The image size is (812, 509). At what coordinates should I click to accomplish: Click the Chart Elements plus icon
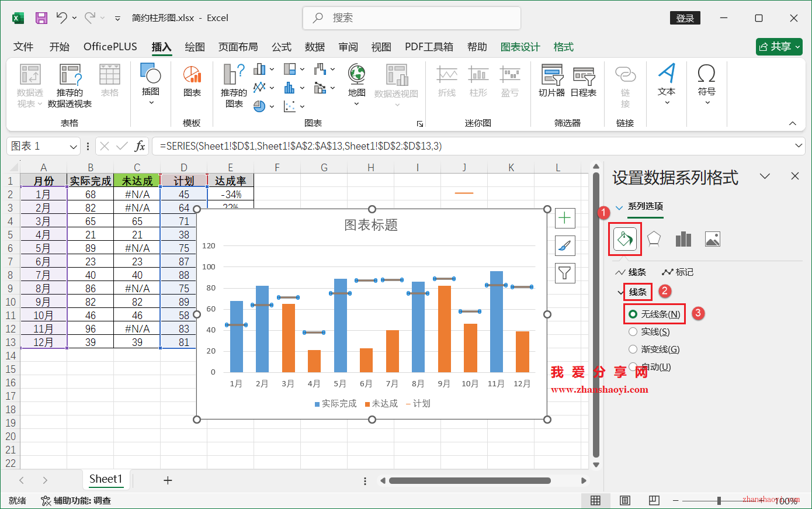(564, 219)
